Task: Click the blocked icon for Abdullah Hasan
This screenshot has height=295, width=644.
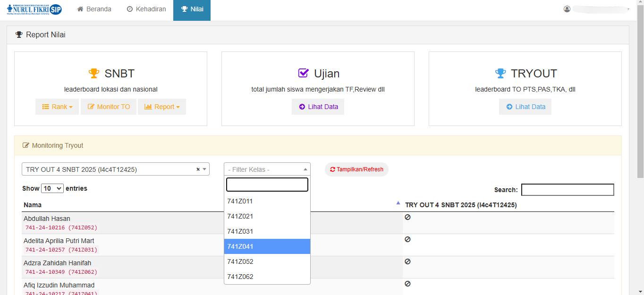Action: pos(407,217)
